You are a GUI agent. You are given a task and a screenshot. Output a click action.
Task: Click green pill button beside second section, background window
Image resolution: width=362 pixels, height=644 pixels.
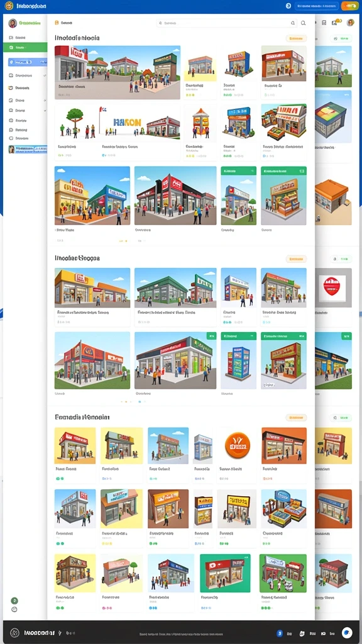click(341, 259)
